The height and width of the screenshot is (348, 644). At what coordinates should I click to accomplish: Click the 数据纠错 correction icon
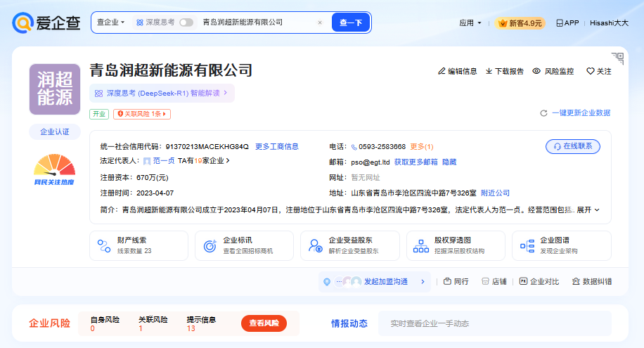[576, 281]
